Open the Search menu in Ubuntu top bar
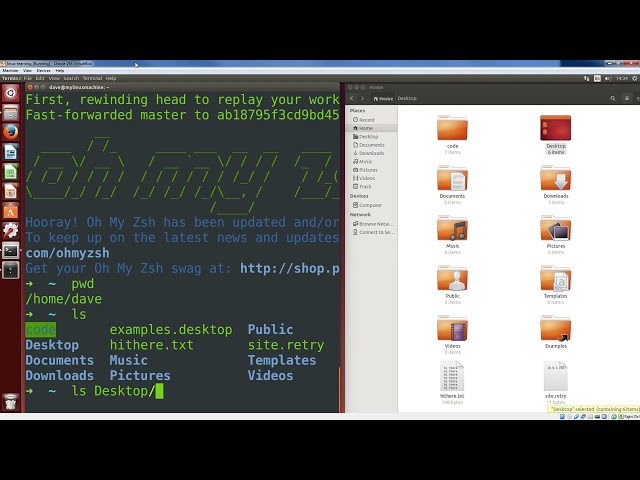 71,78
